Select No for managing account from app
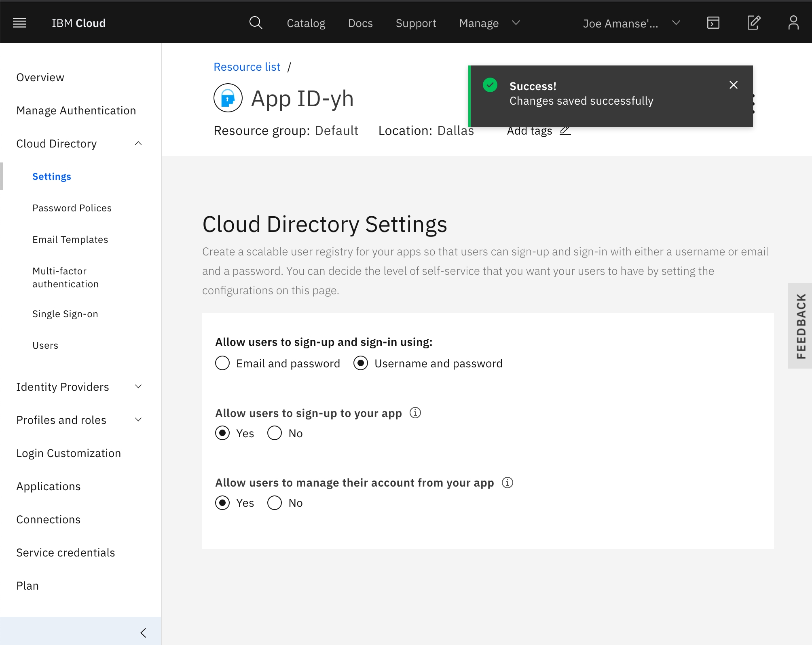Viewport: 812px width, 645px height. pyautogui.click(x=275, y=503)
